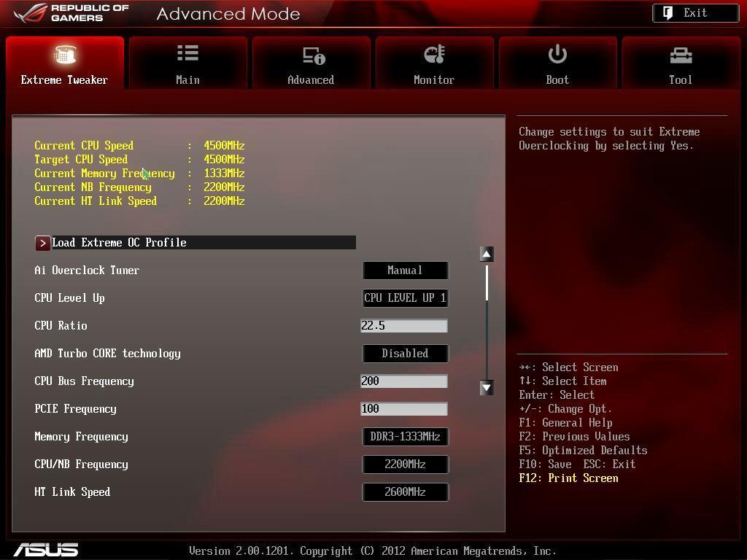Select the Boot tab
Screen dimensions: 747x560
click(x=557, y=63)
